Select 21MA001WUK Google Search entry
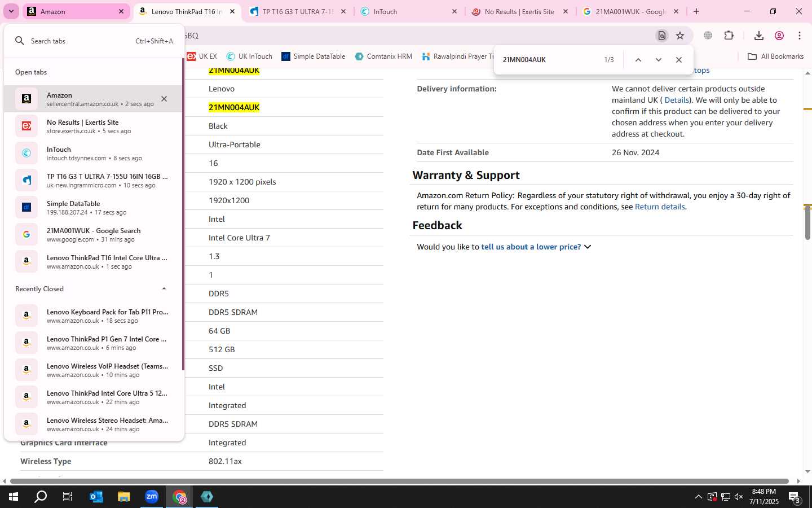Screen dimensions: 812x508 tap(94, 234)
